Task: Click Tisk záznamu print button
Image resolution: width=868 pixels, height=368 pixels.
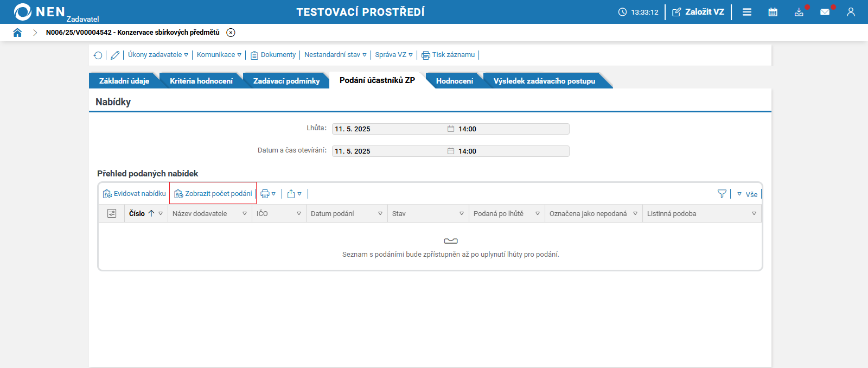Action: coord(448,55)
